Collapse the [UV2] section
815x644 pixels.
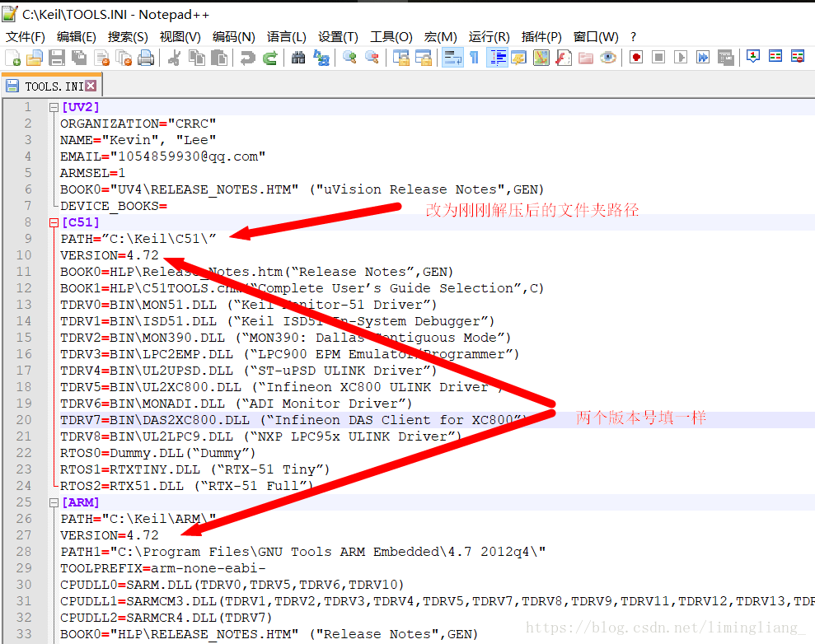[x=53, y=106]
